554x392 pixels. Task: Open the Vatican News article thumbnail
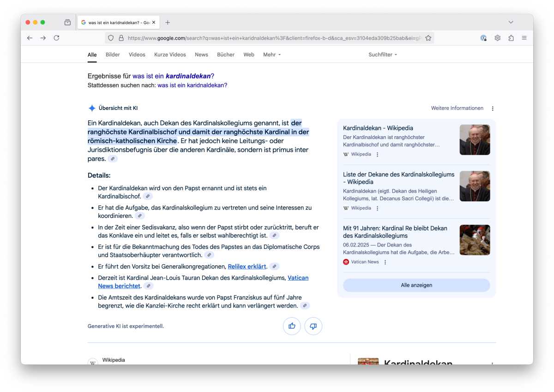(475, 240)
